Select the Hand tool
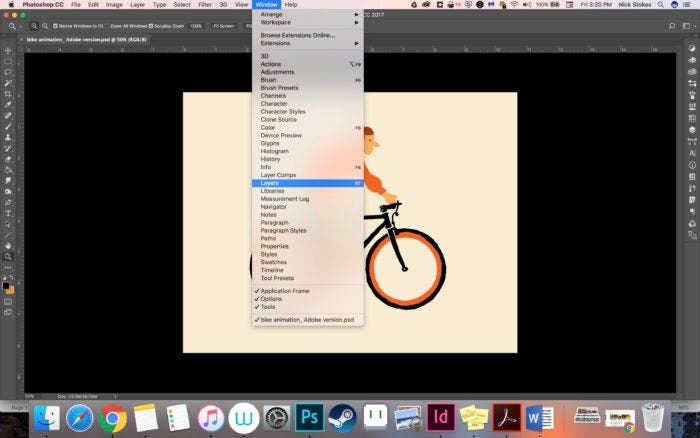Viewport: 700px width, 438px height. point(8,245)
